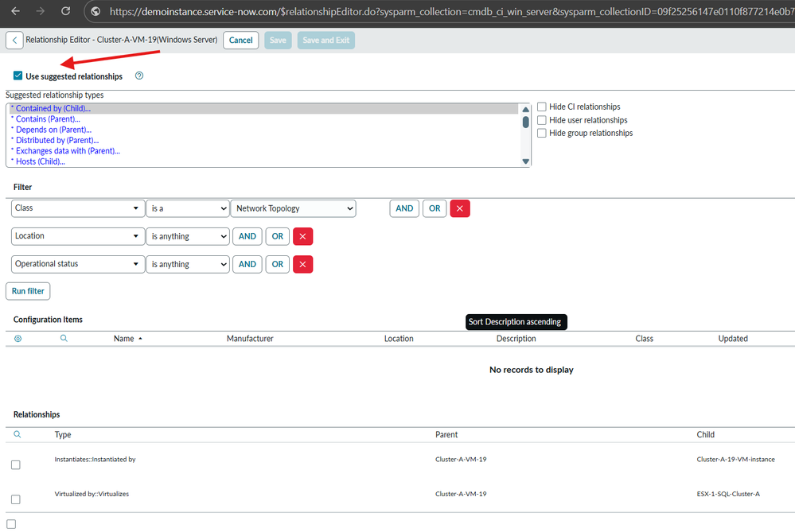The width and height of the screenshot is (795, 532).
Task: Reload the page with the refresh icon
Action: coord(65,11)
